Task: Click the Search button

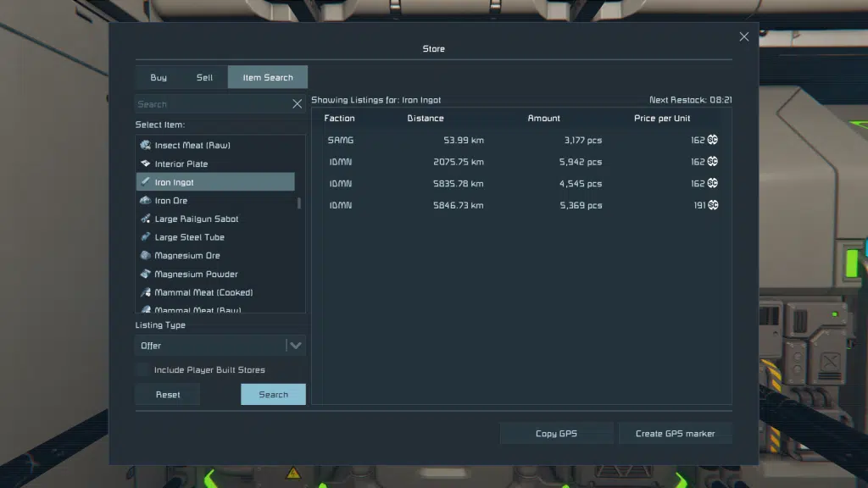Action: [273, 395]
